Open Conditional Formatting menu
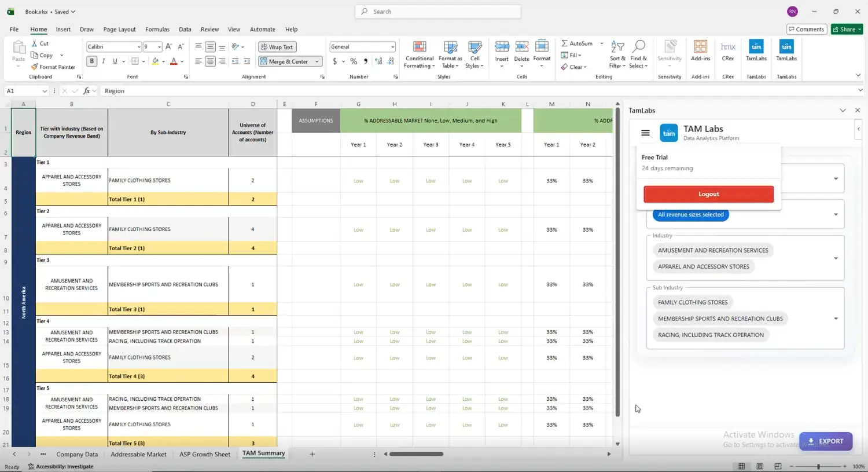Image resolution: width=868 pixels, height=472 pixels. coord(420,54)
